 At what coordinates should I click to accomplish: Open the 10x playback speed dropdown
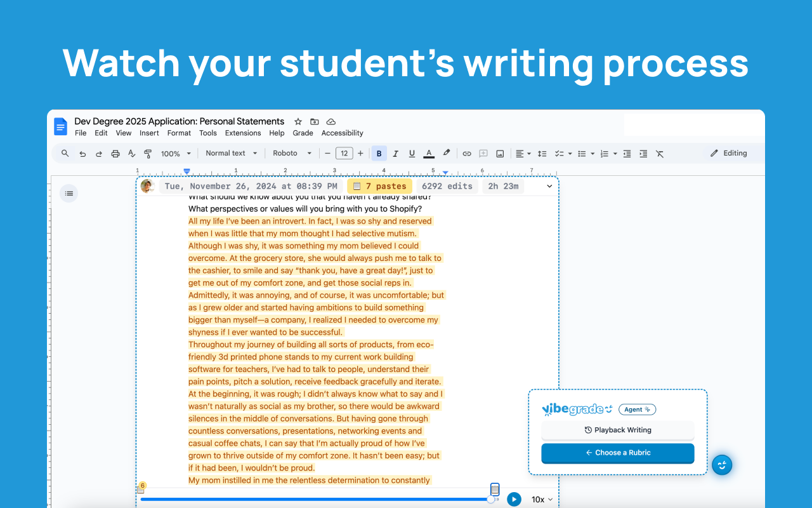point(542,500)
